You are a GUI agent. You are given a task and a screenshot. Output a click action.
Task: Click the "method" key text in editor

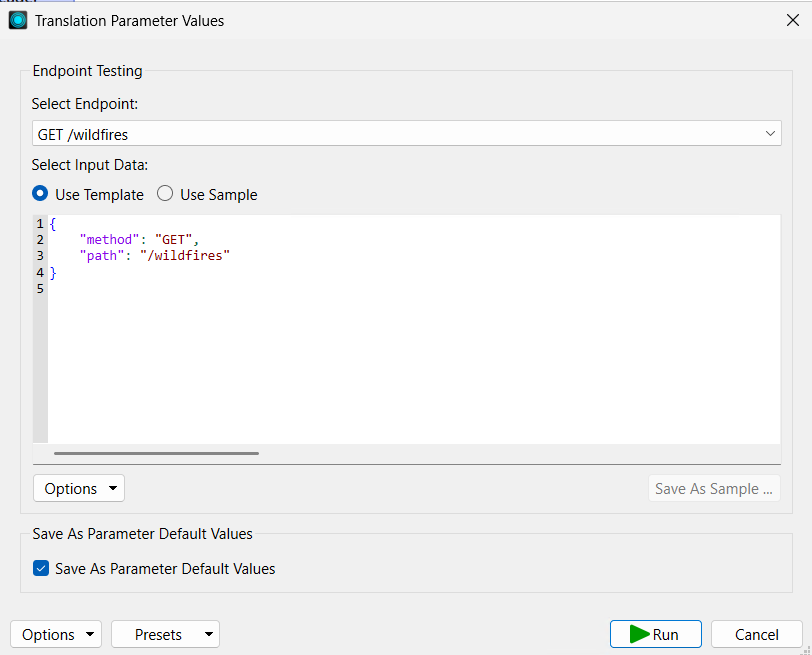[x=109, y=240]
